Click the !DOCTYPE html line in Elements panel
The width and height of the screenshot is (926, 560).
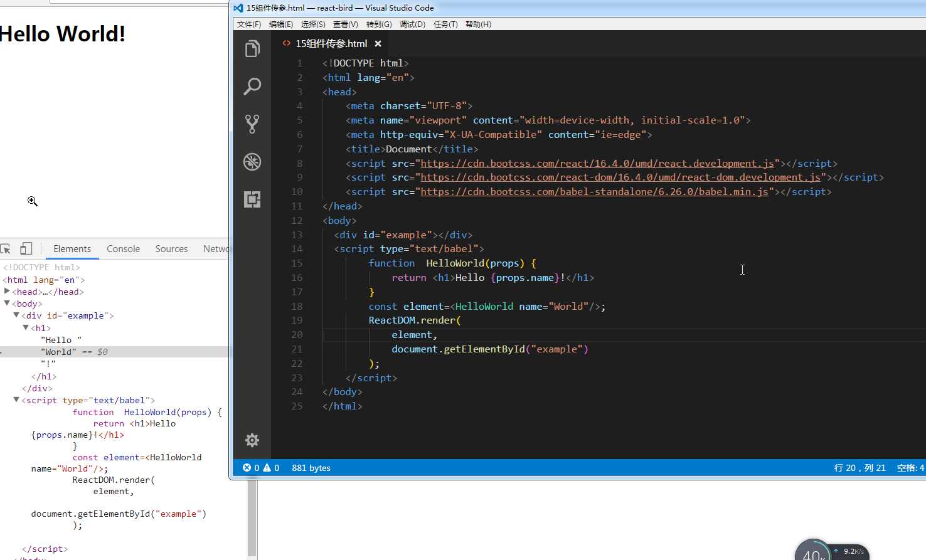(41, 267)
